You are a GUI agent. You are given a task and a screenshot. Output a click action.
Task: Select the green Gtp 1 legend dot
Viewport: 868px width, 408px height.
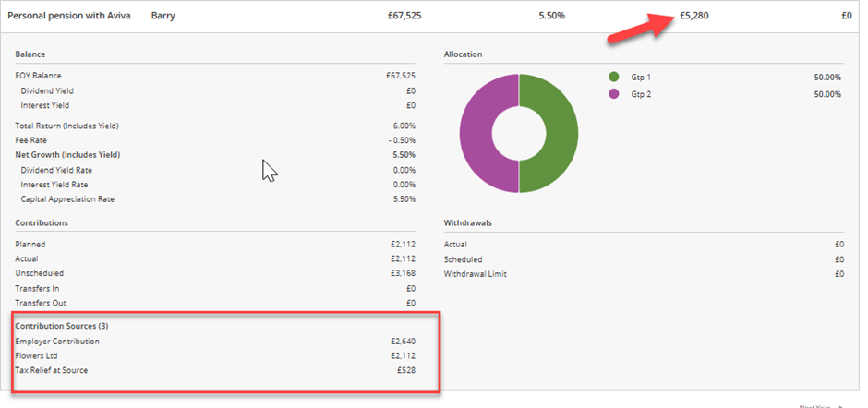pyautogui.click(x=613, y=77)
